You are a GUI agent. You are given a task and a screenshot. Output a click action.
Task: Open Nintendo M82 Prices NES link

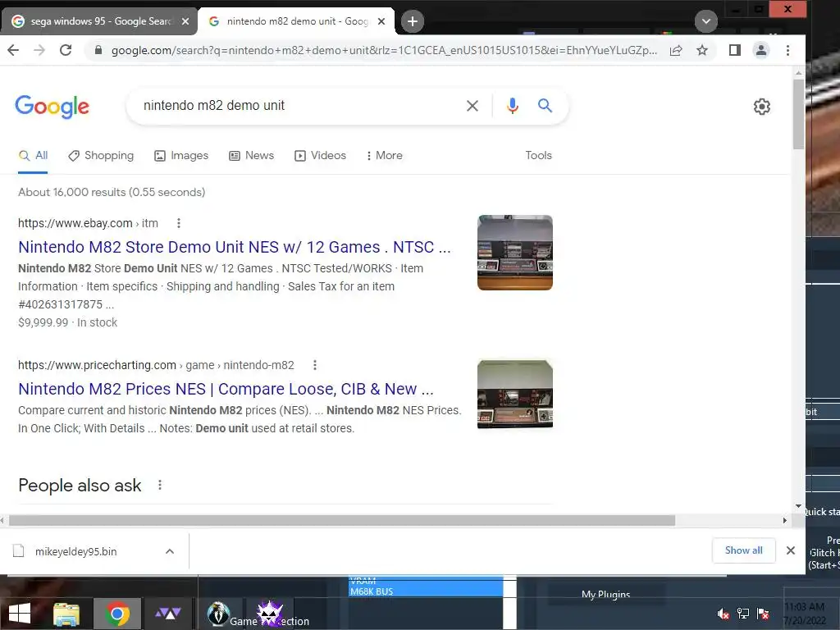click(226, 389)
